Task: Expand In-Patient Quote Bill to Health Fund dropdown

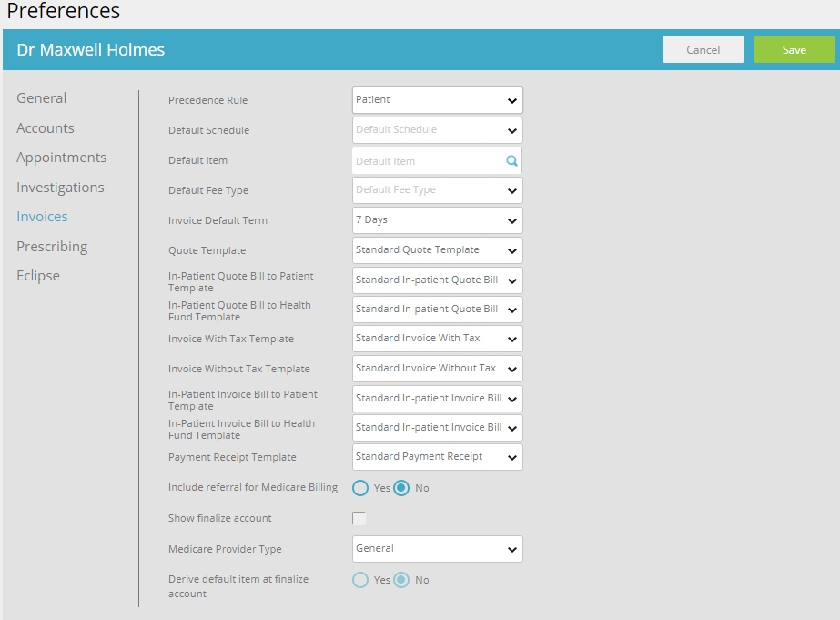Action: (x=437, y=310)
